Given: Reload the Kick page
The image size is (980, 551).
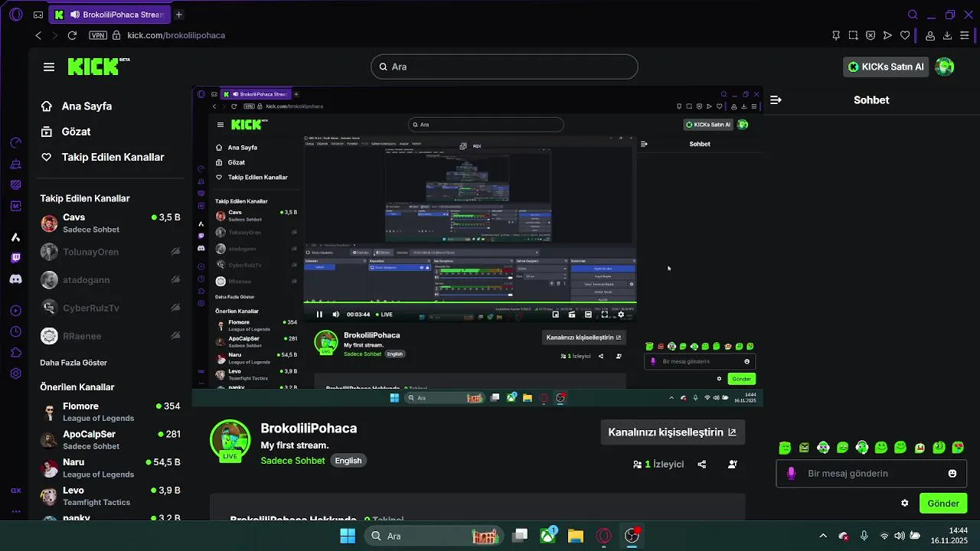Looking at the screenshot, I should [x=72, y=35].
